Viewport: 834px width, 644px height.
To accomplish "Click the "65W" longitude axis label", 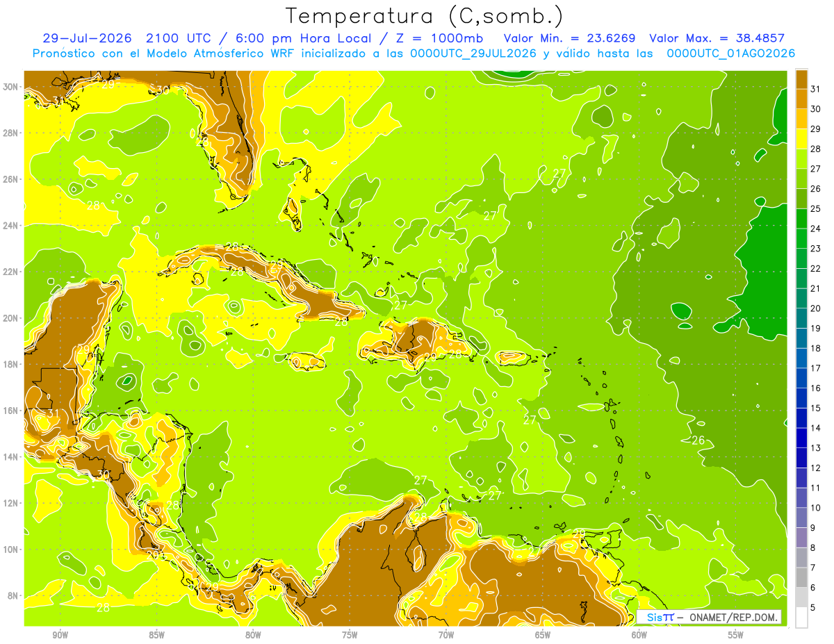I will coord(543,635).
